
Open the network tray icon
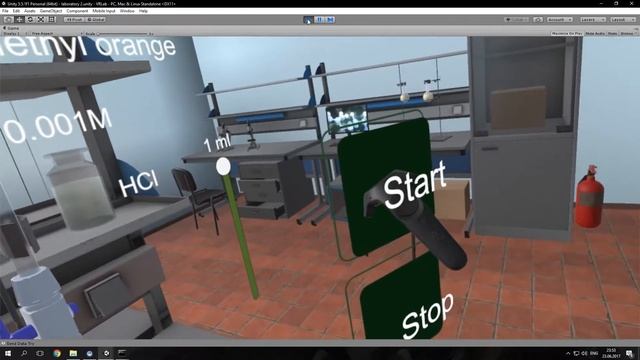576,353
